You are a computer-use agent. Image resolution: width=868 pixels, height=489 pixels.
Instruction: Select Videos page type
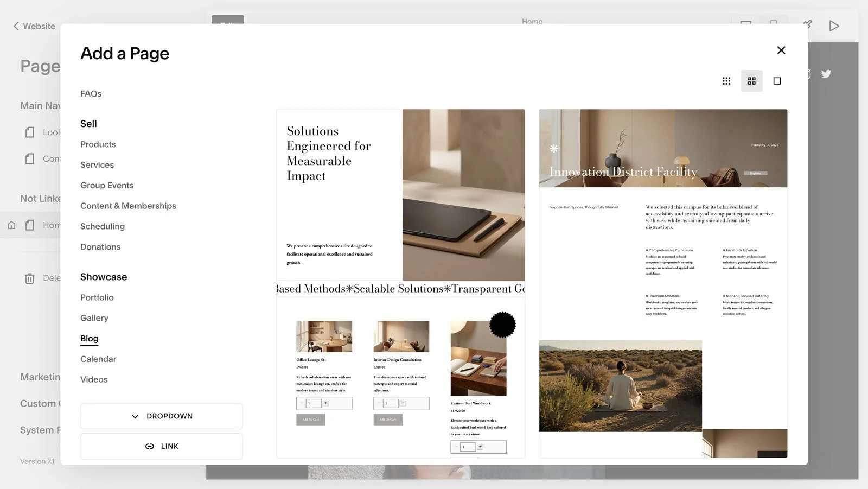click(x=94, y=380)
